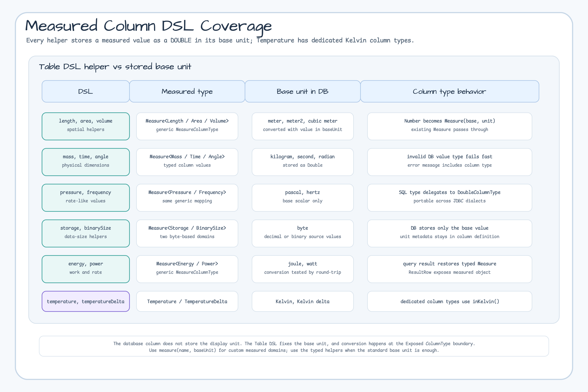
Task: Select the "mass, time, angle" DSL cell
Action: click(86, 162)
